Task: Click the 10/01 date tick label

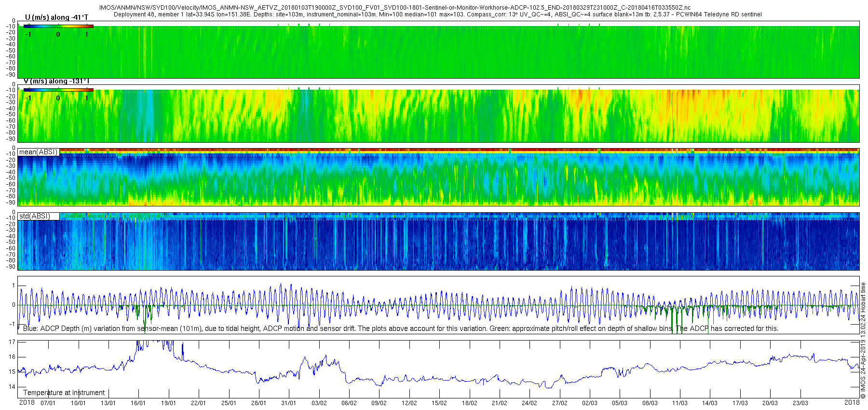Action: click(x=78, y=403)
